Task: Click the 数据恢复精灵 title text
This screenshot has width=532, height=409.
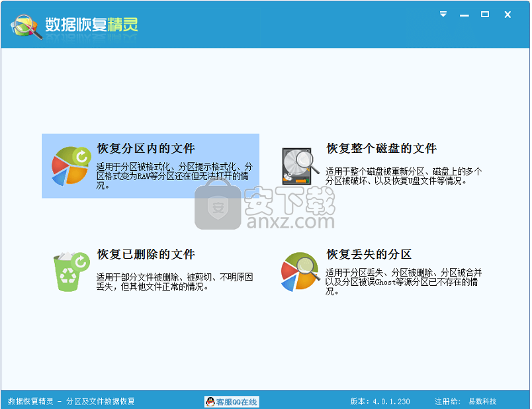Action: tap(91, 24)
